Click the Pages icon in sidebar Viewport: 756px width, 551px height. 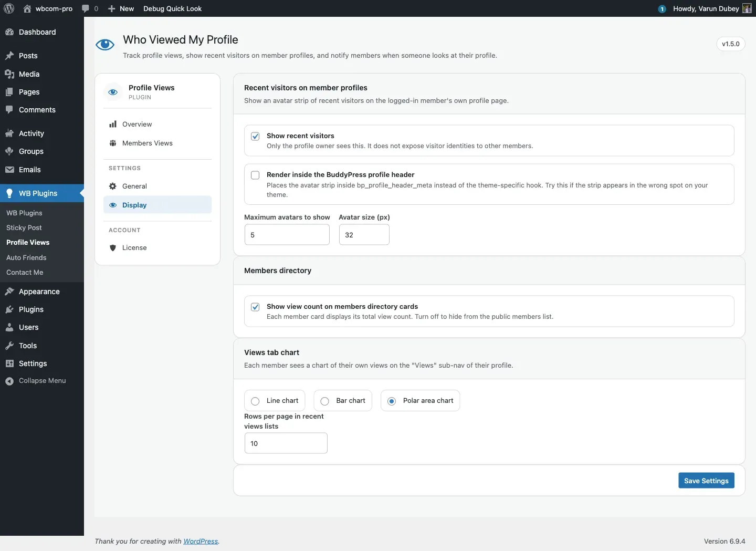(x=9, y=92)
